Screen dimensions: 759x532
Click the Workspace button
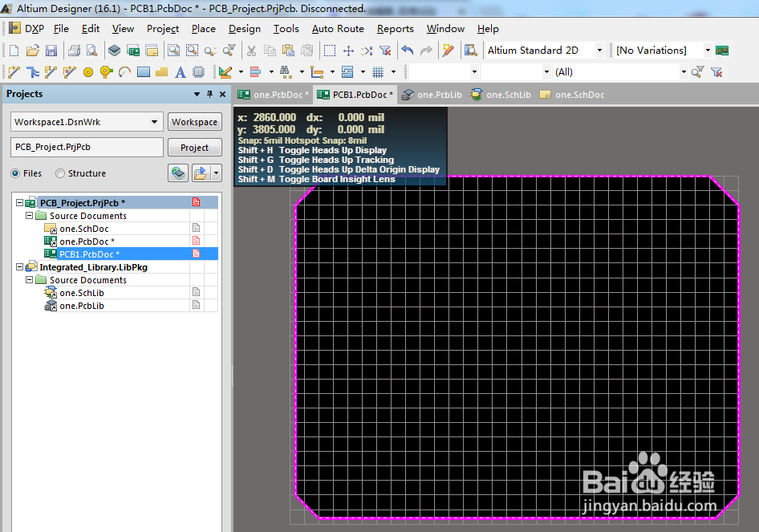click(x=195, y=122)
